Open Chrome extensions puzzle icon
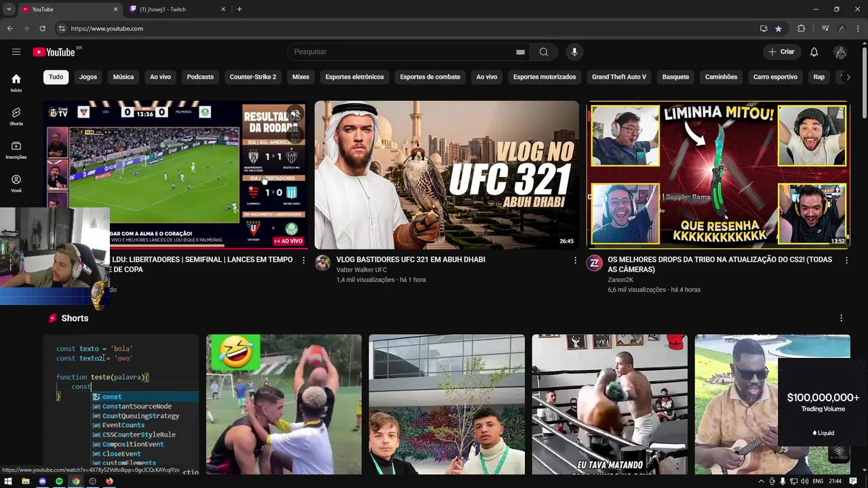This screenshot has width=868, height=488. [x=801, y=28]
